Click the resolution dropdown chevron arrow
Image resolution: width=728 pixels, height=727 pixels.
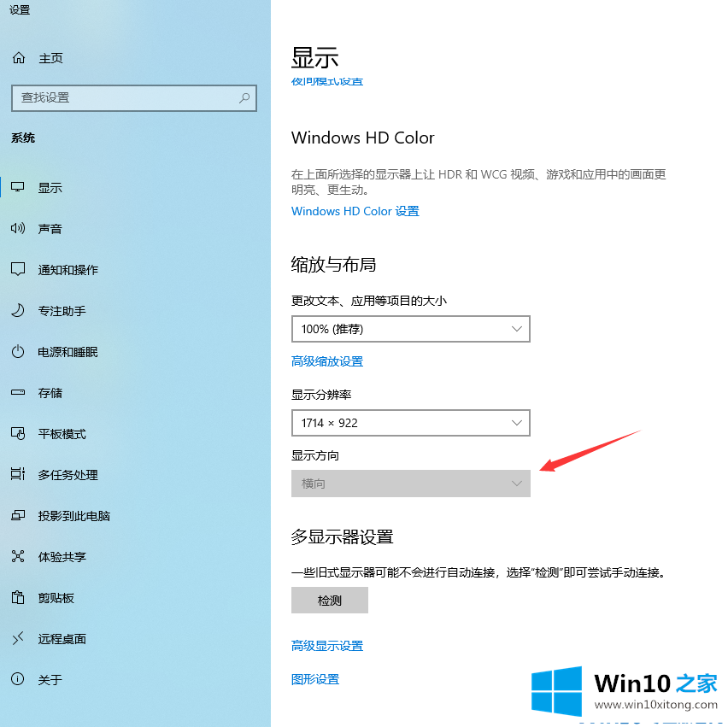(517, 423)
